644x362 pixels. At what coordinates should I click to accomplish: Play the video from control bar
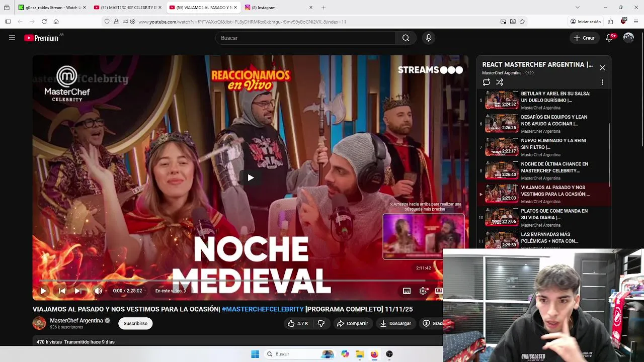(x=43, y=291)
